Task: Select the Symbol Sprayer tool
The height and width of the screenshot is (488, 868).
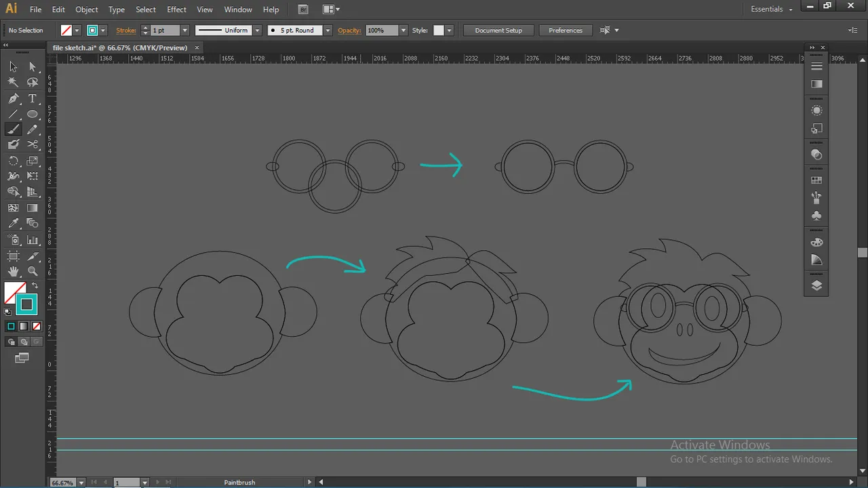Action: (13, 240)
